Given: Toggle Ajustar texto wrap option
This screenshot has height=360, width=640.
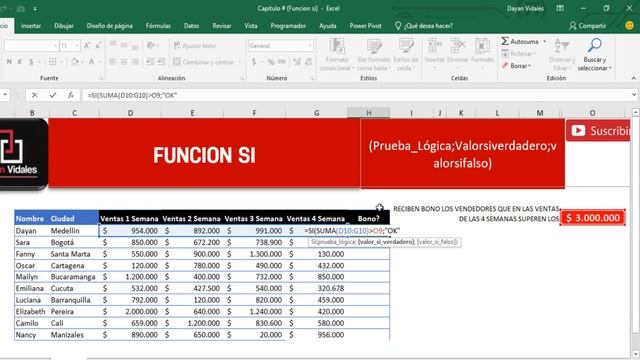Looking at the screenshot, I should [195, 46].
